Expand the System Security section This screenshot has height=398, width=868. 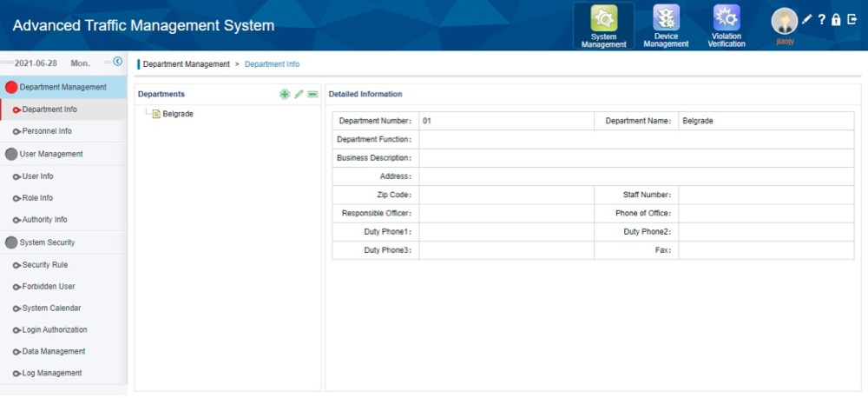(x=48, y=242)
